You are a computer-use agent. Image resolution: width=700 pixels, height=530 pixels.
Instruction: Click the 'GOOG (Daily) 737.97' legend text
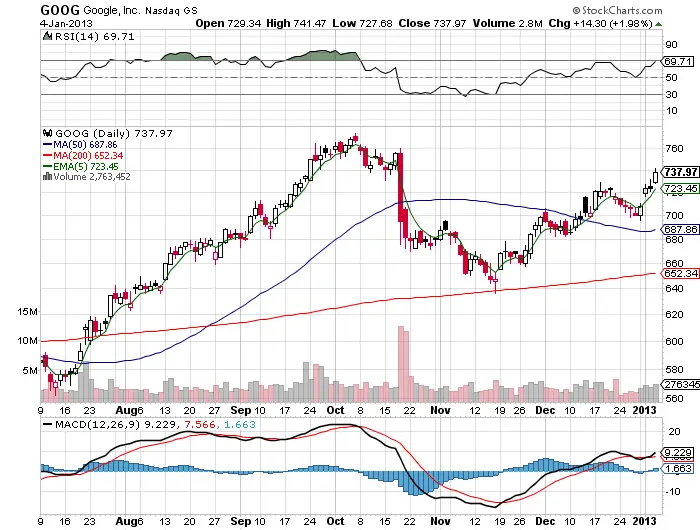point(114,133)
